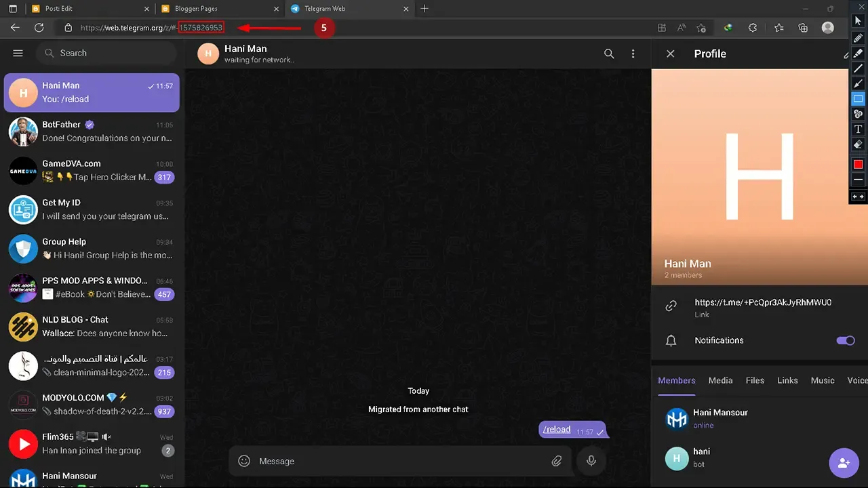The width and height of the screenshot is (868, 488).
Task: Click the browser profile avatar
Action: tap(828, 28)
